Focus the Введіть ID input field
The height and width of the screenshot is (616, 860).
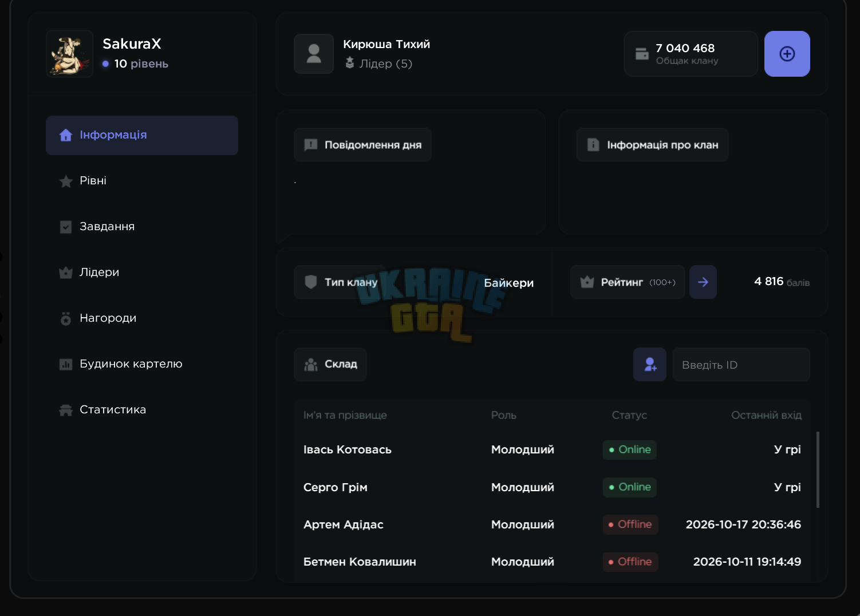click(741, 365)
